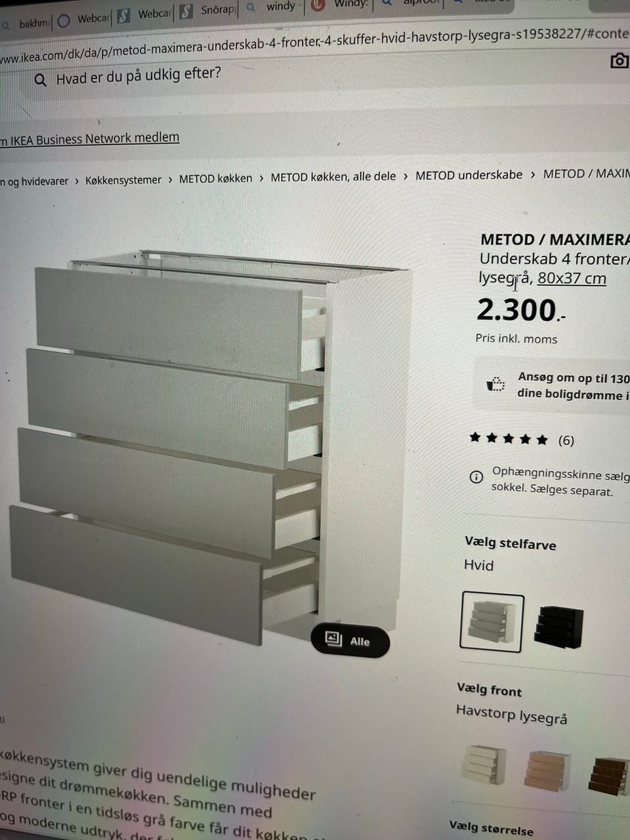The height and width of the screenshot is (840, 630).
Task: Open the Snörap browser tab
Action: 209,10
